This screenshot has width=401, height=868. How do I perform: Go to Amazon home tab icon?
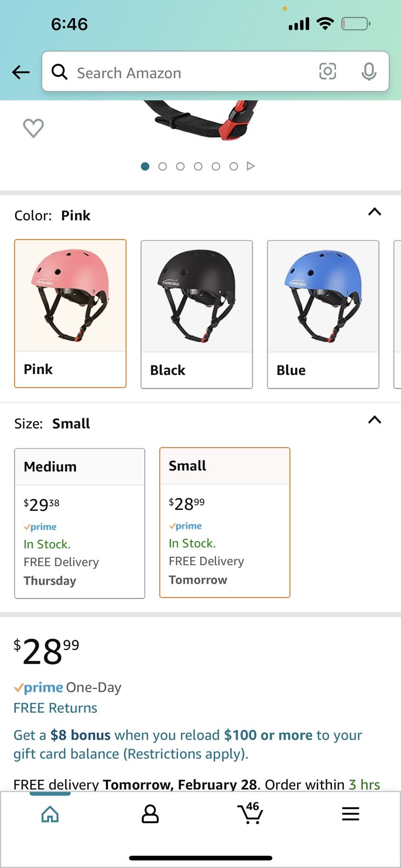[50, 814]
